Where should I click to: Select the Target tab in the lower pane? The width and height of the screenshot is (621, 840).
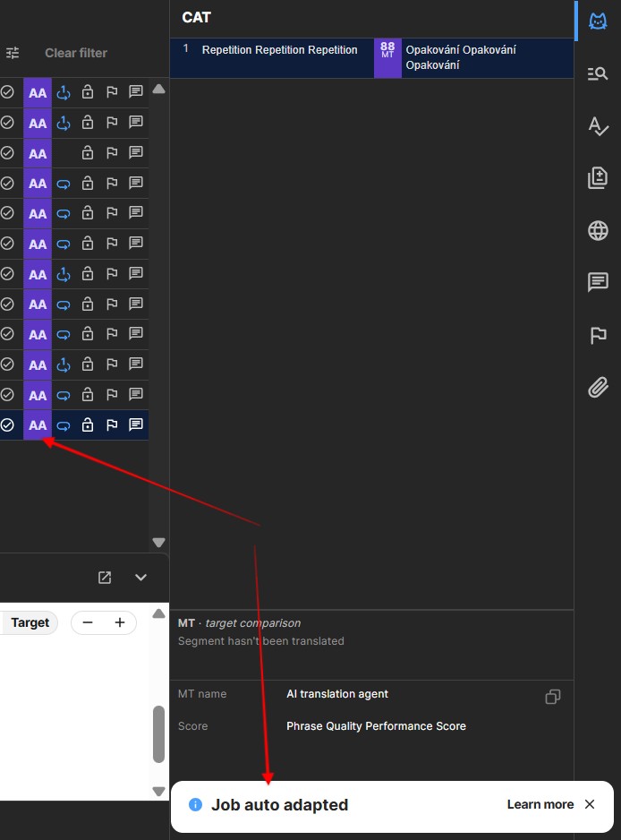click(30, 622)
